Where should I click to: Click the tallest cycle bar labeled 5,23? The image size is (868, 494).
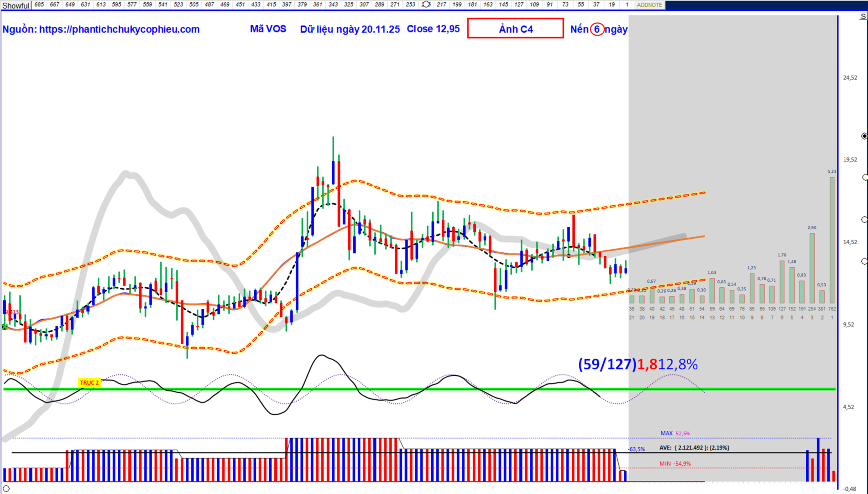(x=832, y=240)
